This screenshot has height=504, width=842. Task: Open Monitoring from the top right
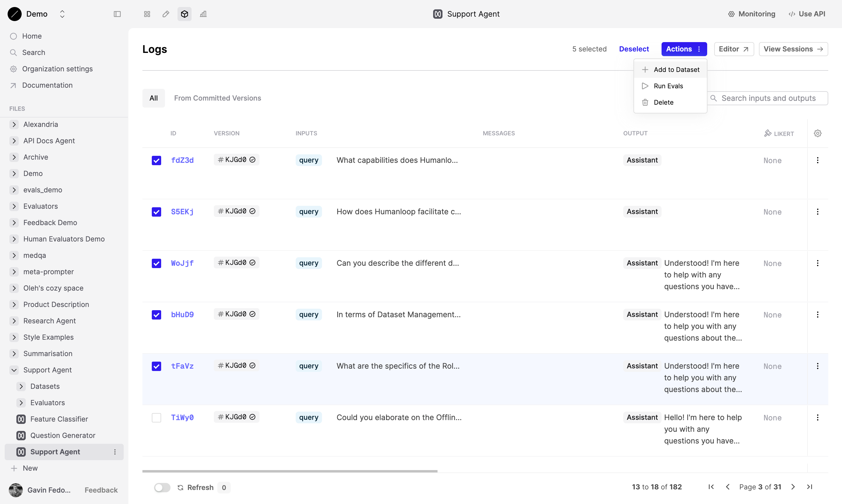pyautogui.click(x=752, y=14)
